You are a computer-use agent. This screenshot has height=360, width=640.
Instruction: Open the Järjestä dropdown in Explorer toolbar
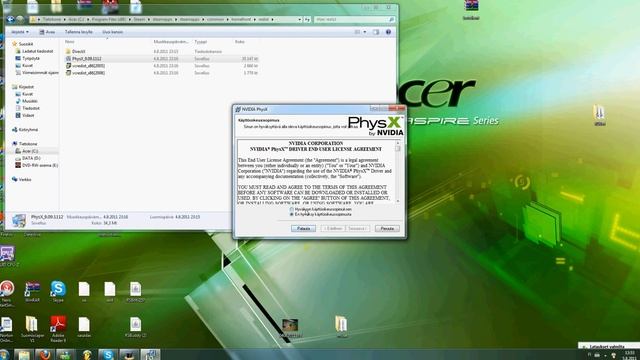click(20, 32)
